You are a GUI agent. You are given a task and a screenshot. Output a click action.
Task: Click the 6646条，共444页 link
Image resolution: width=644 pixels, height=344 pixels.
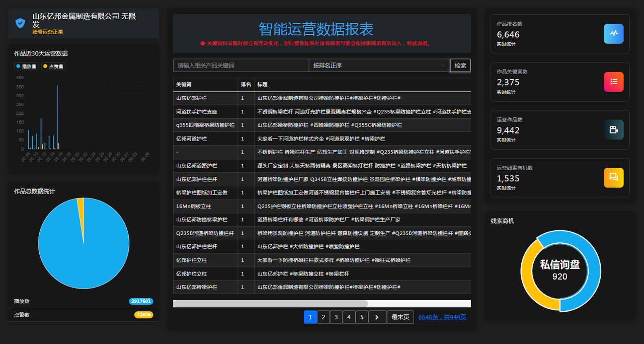pos(442,317)
